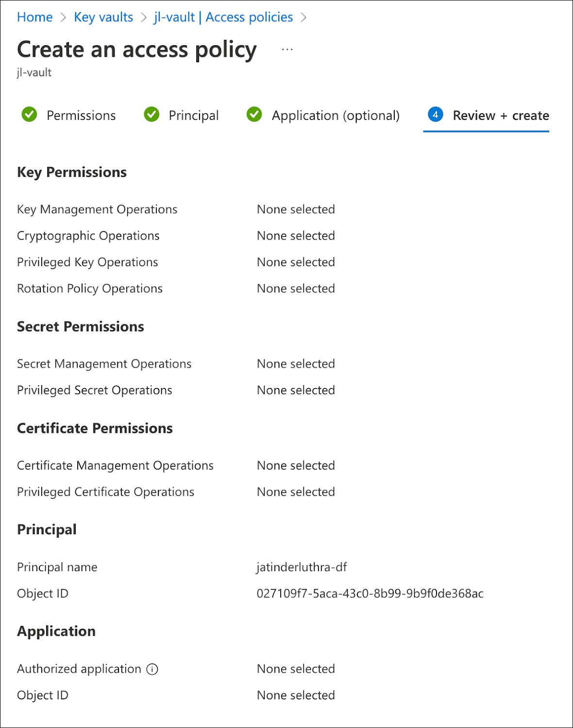
Task: Click the Permissions step green checkmark icon
Action: pos(30,115)
